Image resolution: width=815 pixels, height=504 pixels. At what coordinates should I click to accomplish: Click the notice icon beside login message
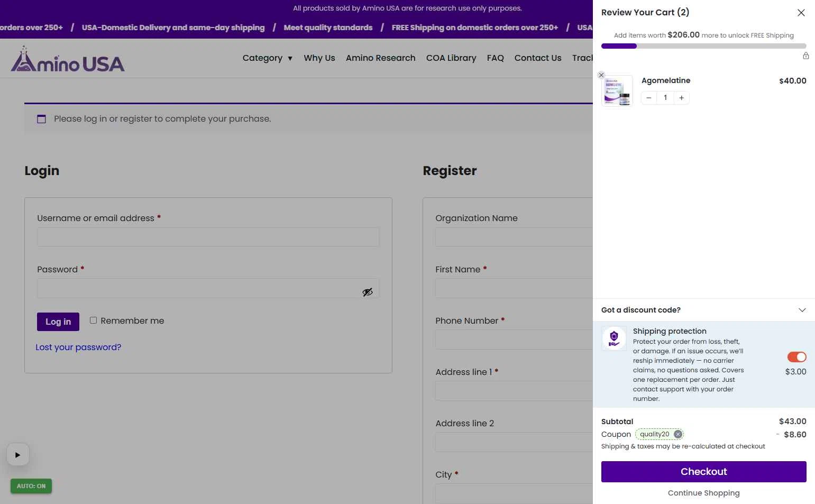pyautogui.click(x=41, y=119)
